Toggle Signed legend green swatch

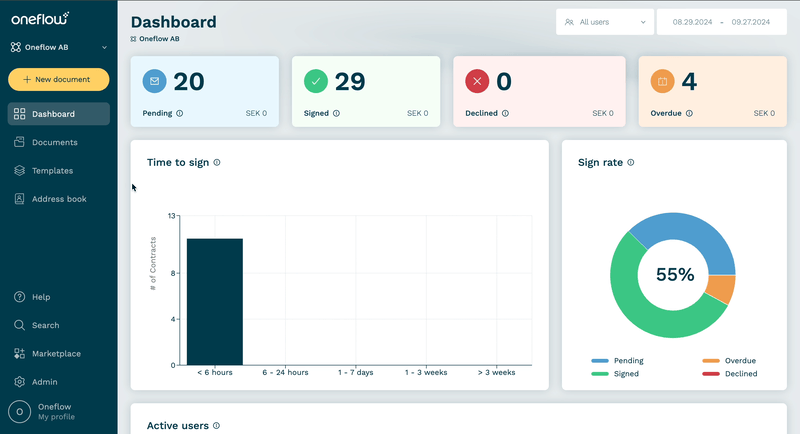coord(599,374)
